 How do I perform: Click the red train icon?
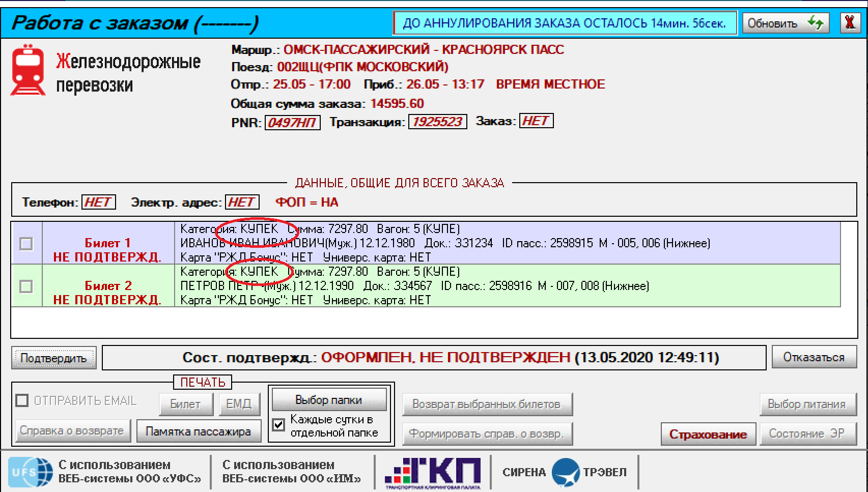coord(28,70)
